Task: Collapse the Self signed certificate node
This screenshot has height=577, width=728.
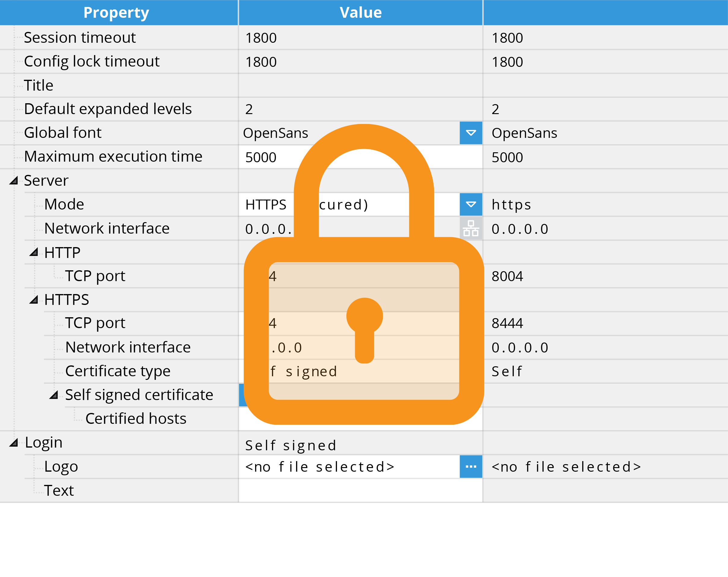Action: 54,395
